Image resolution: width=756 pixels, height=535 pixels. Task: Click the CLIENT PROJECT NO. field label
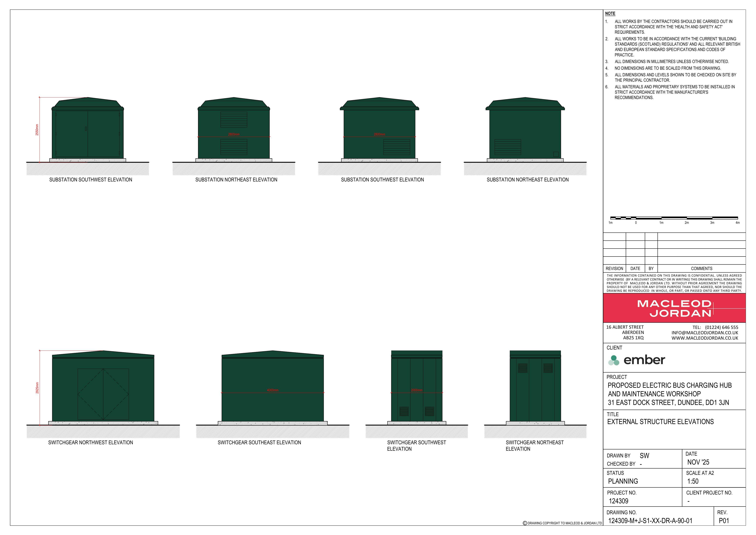pos(709,493)
